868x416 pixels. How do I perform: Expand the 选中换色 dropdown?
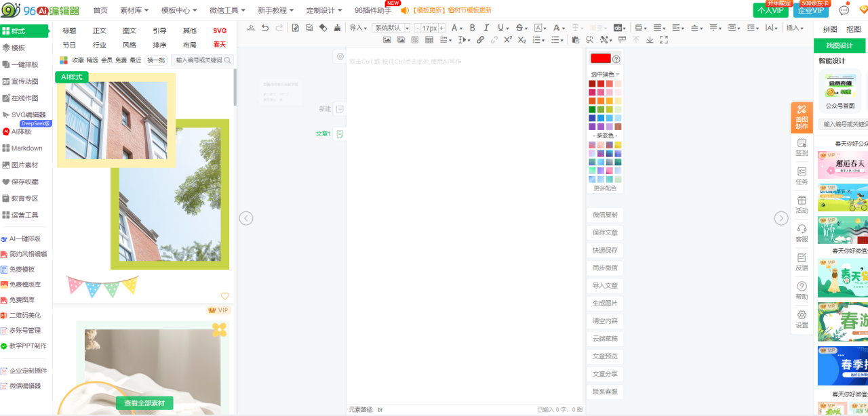(x=605, y=74)
